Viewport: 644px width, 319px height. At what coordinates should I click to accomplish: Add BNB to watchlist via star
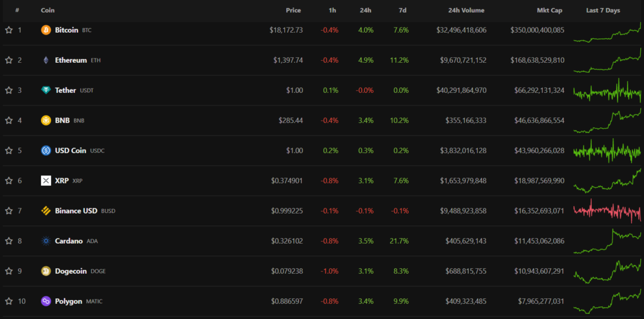tap(9, 121)
